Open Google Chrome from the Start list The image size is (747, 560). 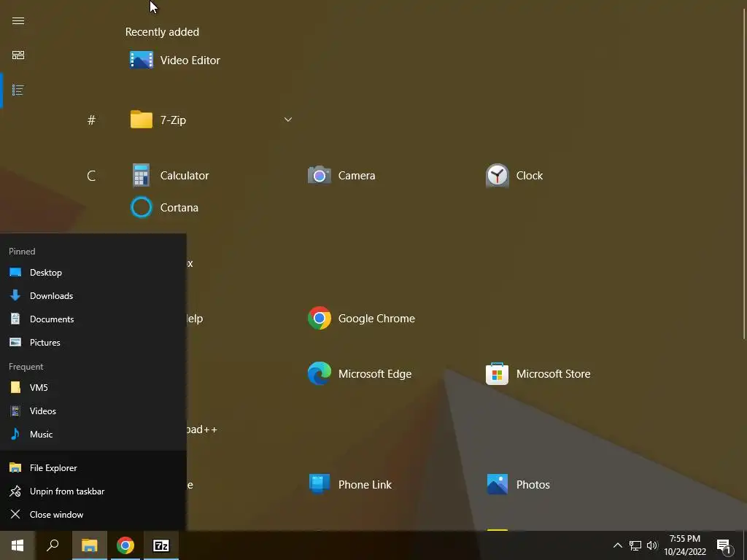(x=361, y=318)
